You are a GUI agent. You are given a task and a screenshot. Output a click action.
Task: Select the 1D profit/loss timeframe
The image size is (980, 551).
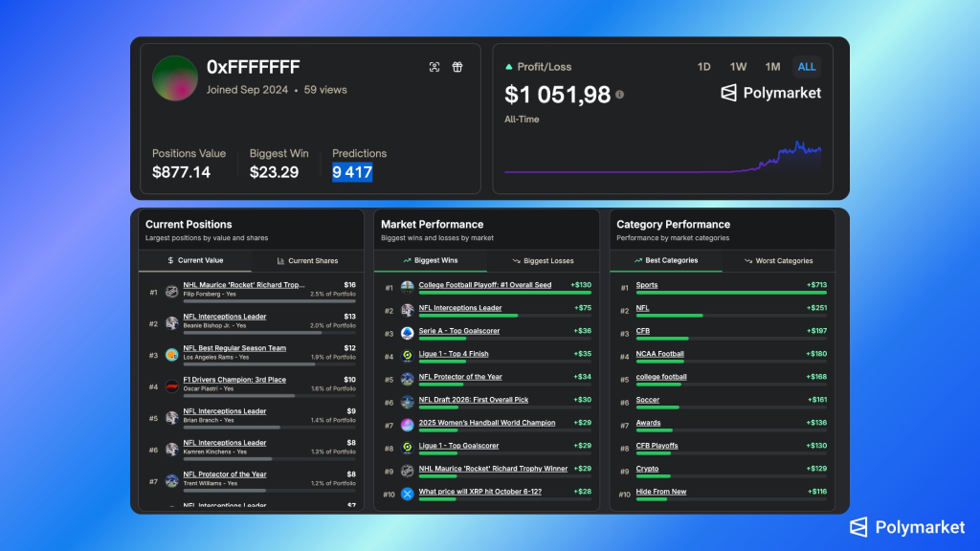[x=703, y=67]
